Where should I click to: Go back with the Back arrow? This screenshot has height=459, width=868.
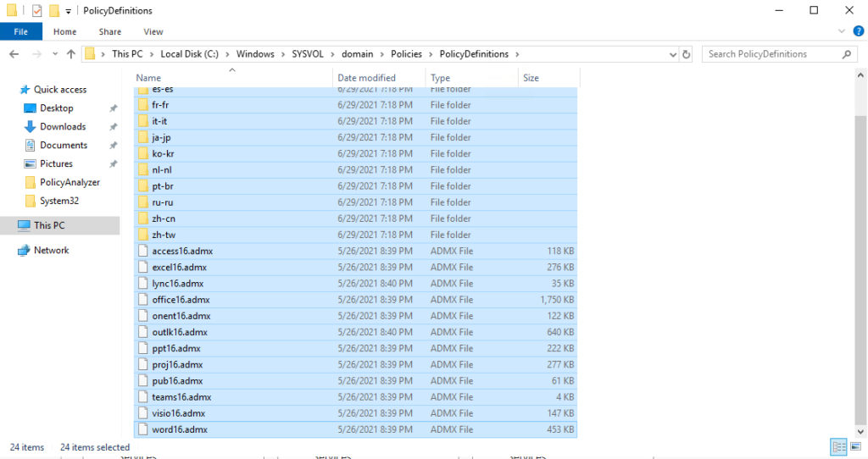point(14,54)
